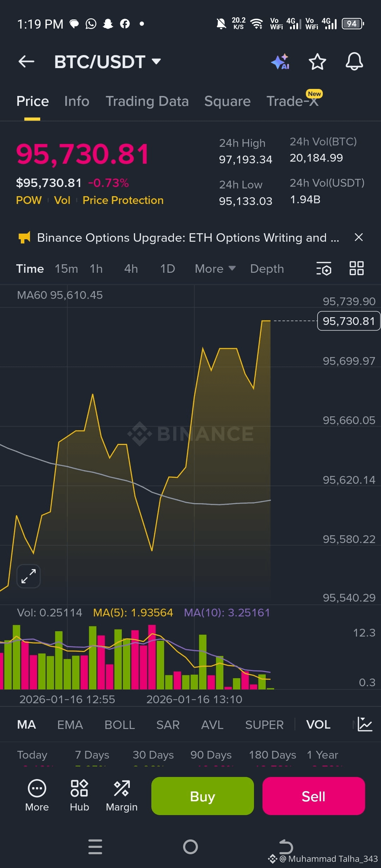Select the 7 Days performance period
The image size is (381, 868).
point(92,755)
